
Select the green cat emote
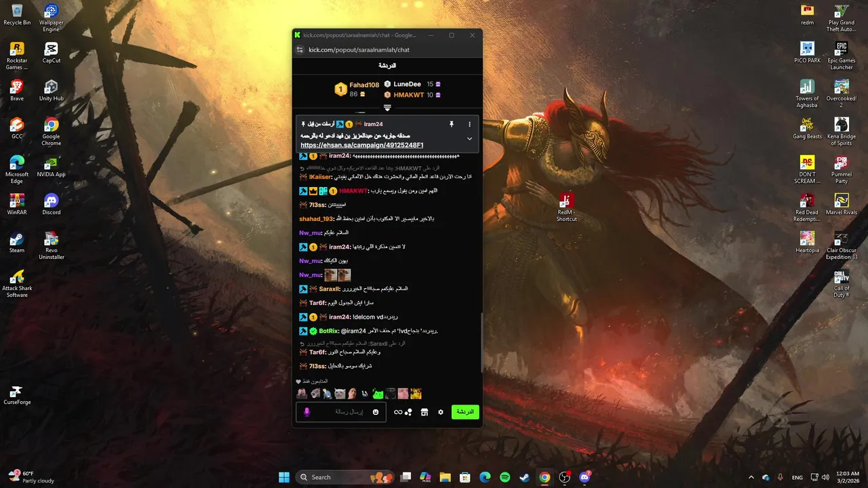point(378,393)
